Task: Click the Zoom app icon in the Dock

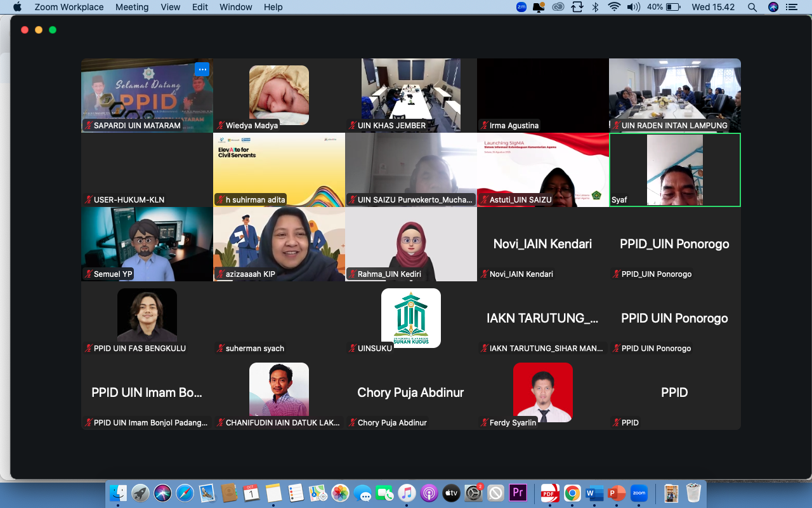Action: click(639, 493)
